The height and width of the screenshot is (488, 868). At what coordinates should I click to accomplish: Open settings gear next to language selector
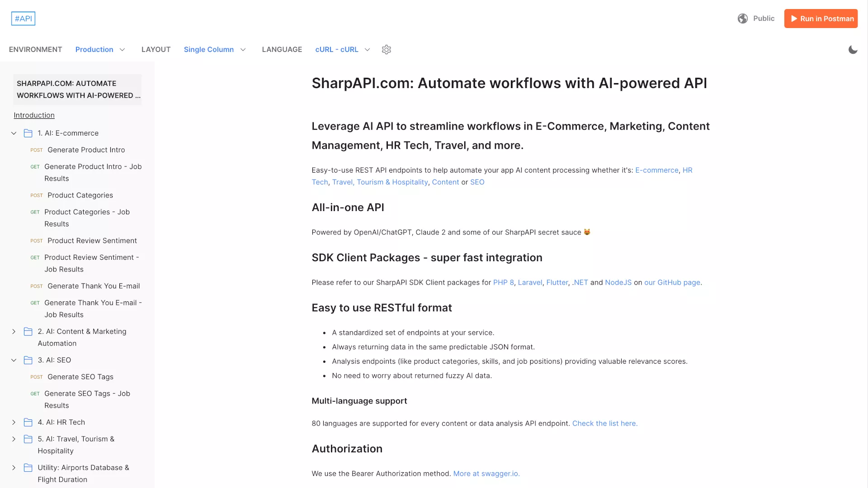pyautogui.click(x=386, y=50)
